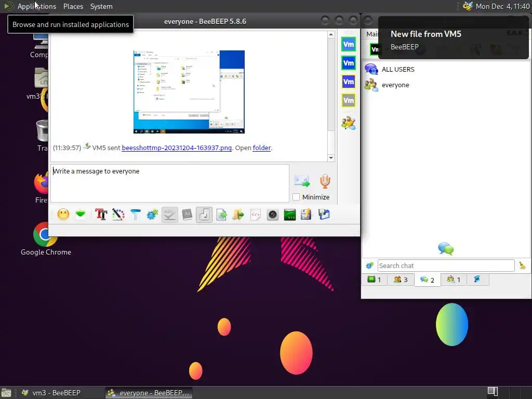Click the edit group members icon
532x399 pixels.
(349, 123)
